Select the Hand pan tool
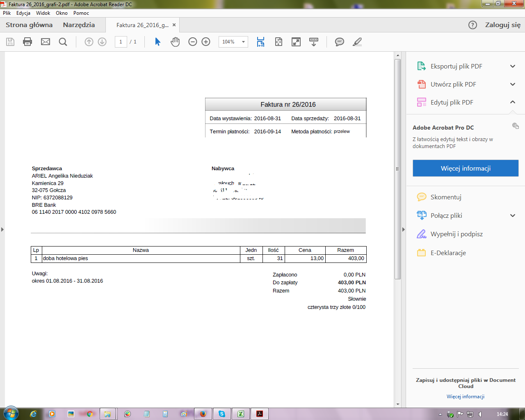Image resolution: width=525 pixels, height=420 pixels. [x=175, y=42]
